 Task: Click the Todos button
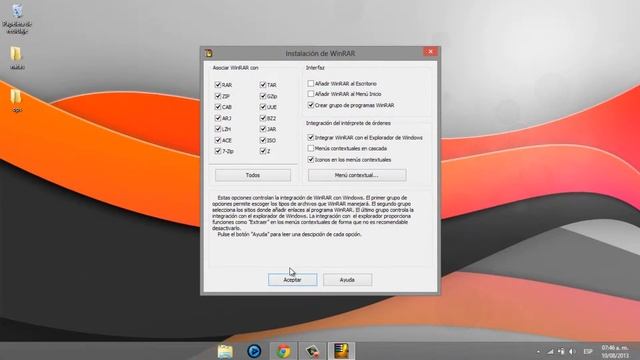(x=253, y=175)
